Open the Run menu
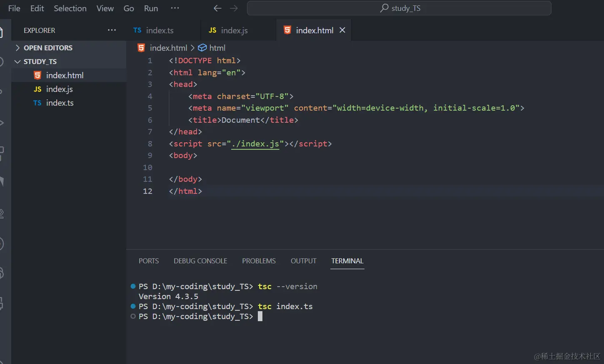This screenshot has width=604, height=364. 151,8
